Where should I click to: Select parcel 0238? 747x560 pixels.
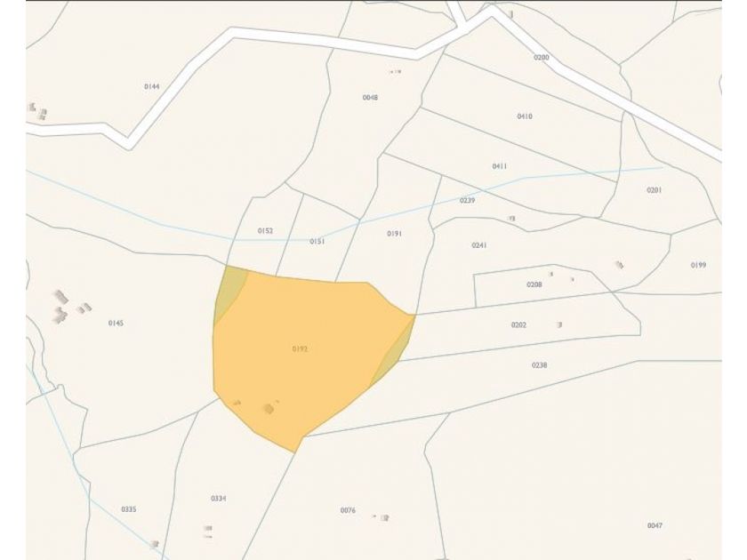(539, 365)
